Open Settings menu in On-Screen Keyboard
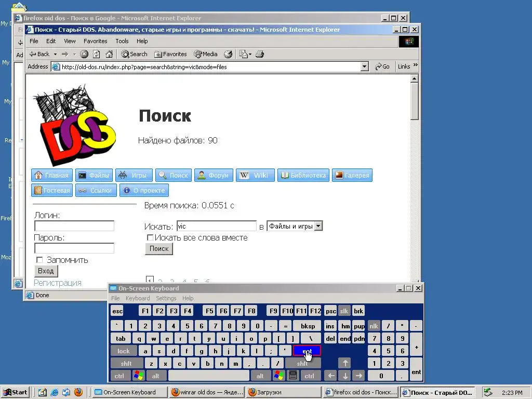Image resolution: width=532 pixels, height=399 pixels. [166, 298]
